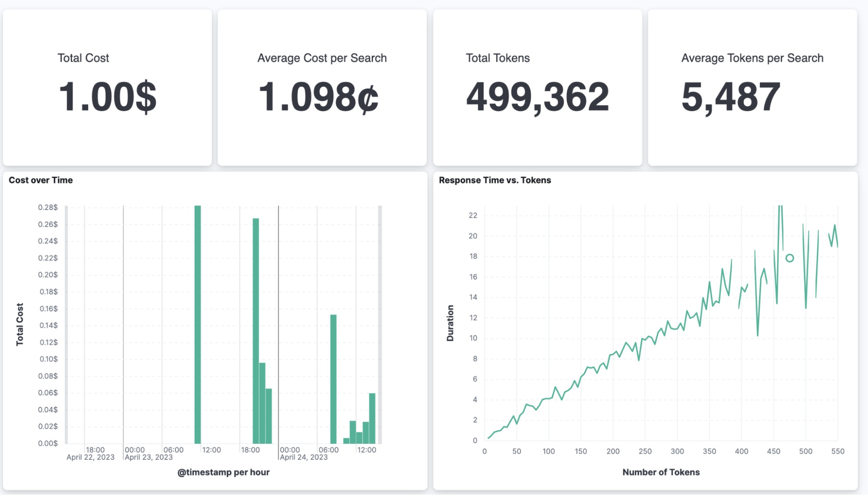Click the @timestamp per hour axis label

pyautogui.click(x=223, y=472)
